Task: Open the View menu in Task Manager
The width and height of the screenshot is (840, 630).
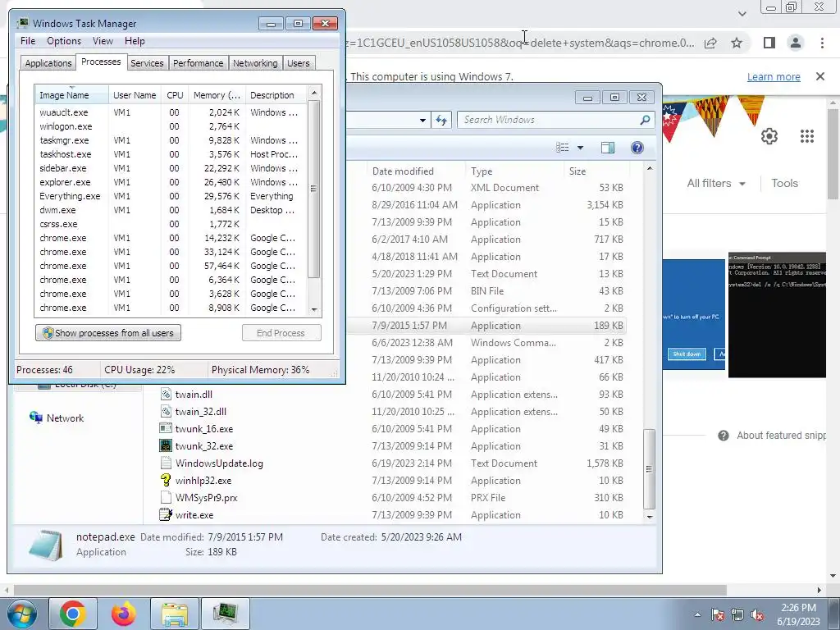Action: point(103,41)
